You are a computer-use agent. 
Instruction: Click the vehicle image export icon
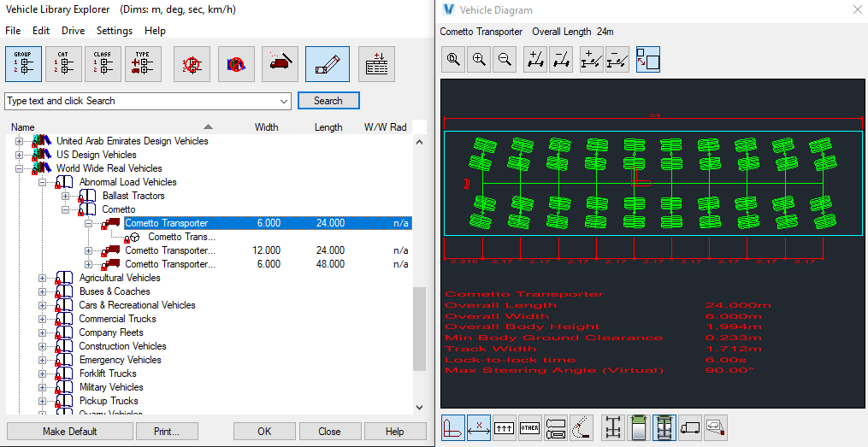716,427
